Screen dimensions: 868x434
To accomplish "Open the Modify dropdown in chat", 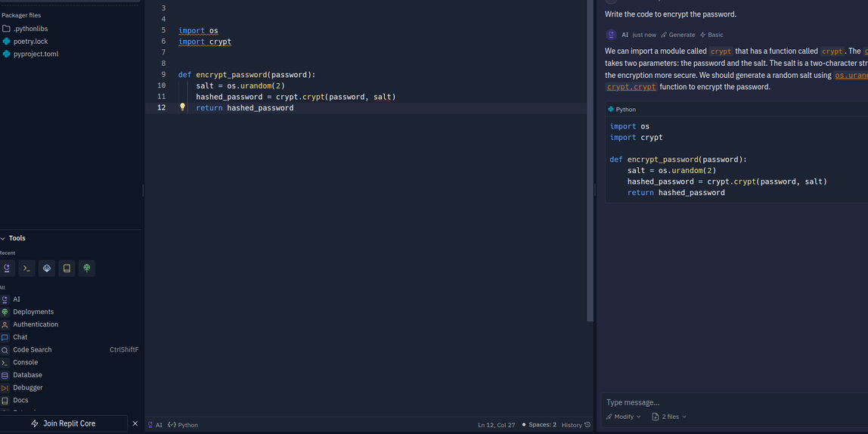I will tap(623, 417).
